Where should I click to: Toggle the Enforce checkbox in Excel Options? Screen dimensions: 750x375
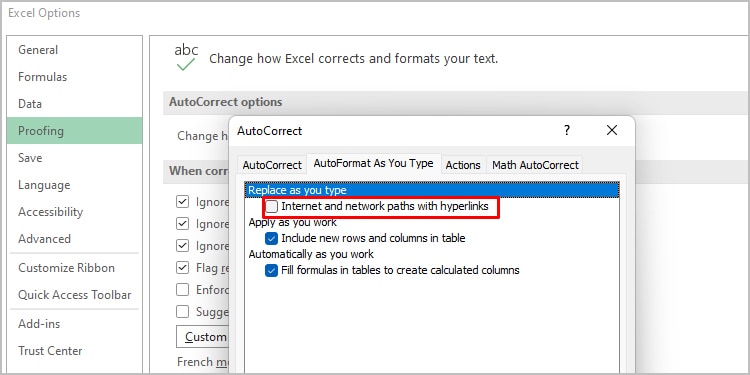[182, 289]
